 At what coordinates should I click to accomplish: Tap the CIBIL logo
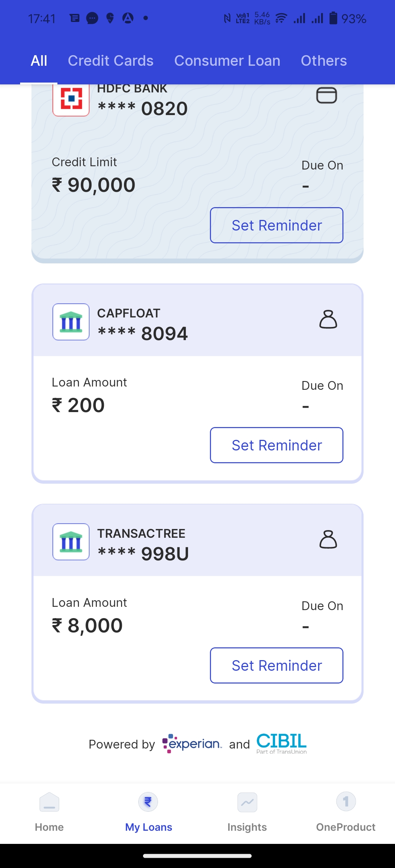point(281,743)
